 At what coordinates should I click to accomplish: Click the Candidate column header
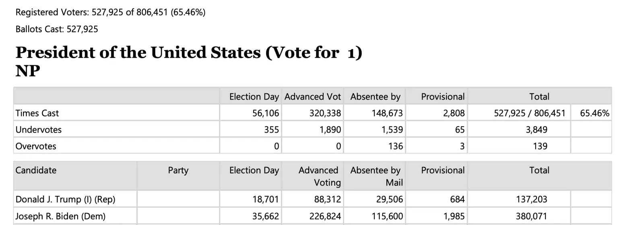(x=36, y=170)
